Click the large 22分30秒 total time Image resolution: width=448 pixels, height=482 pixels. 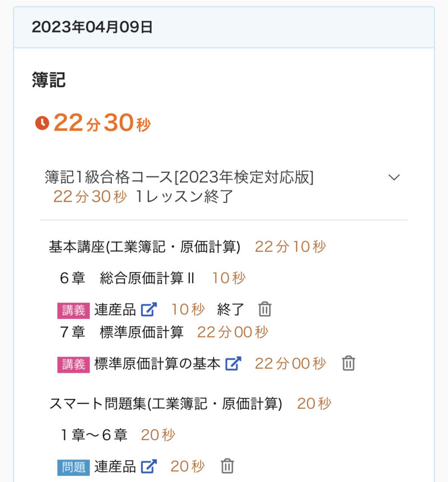coord(102,123)
